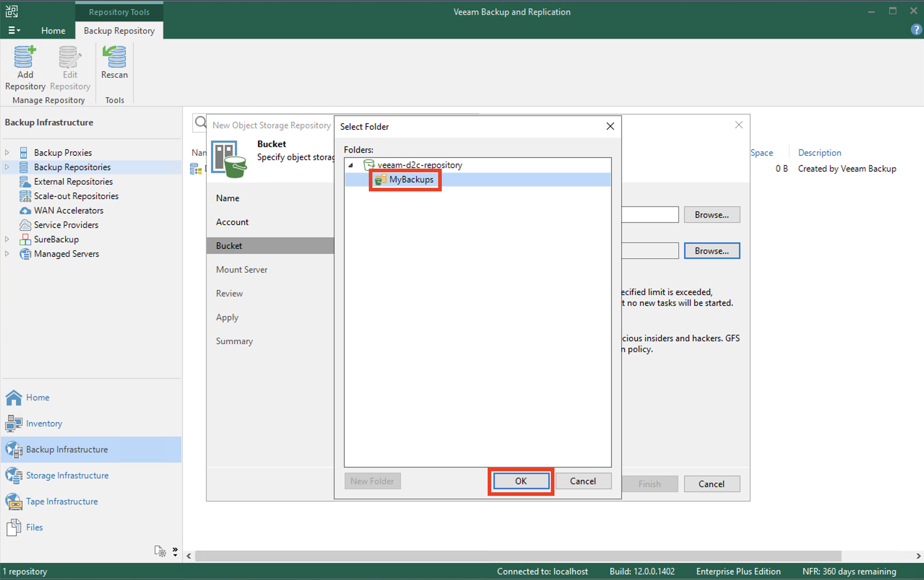Switch to the Backup Repository ribbon tab

(x=119, y=30)
